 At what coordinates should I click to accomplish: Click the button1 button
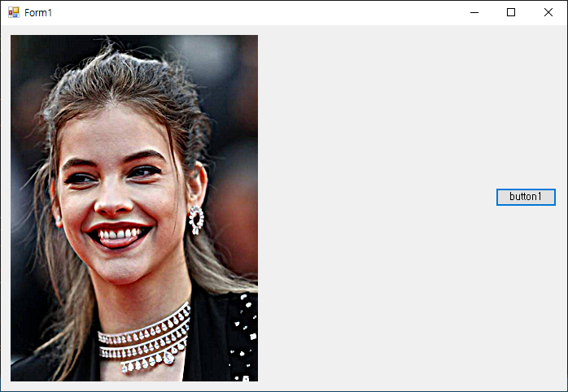(526, 197)
